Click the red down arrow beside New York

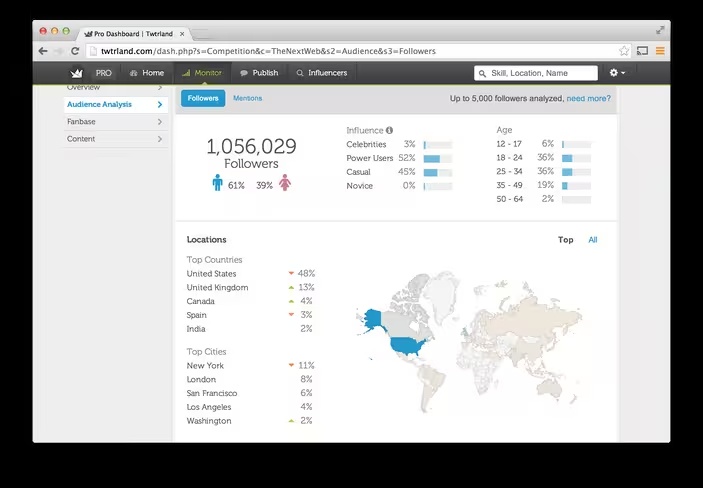[x=291, y=365]
